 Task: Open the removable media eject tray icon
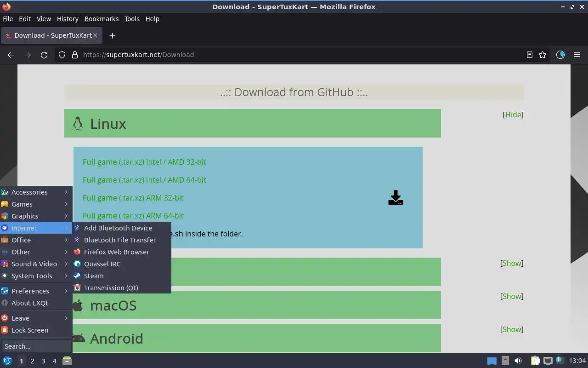(505, 361)
